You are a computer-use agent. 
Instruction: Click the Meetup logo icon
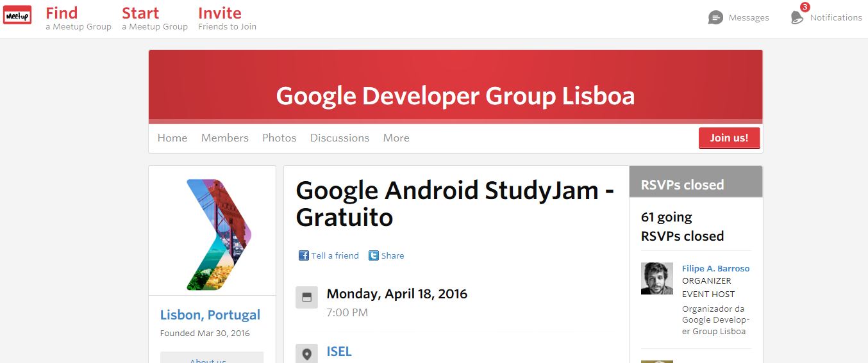click(17, 15)
